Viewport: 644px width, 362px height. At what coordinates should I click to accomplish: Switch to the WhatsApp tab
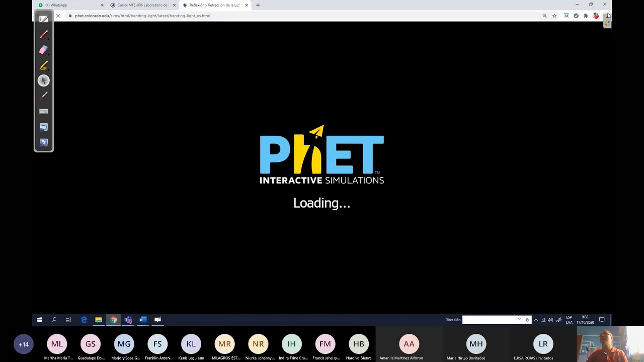(70, 5)
